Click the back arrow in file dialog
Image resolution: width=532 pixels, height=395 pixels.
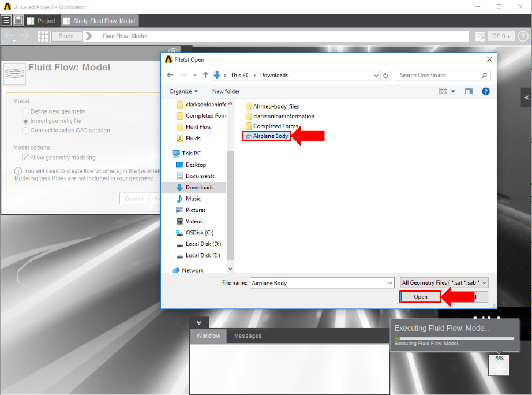click(x=170, y=75)
